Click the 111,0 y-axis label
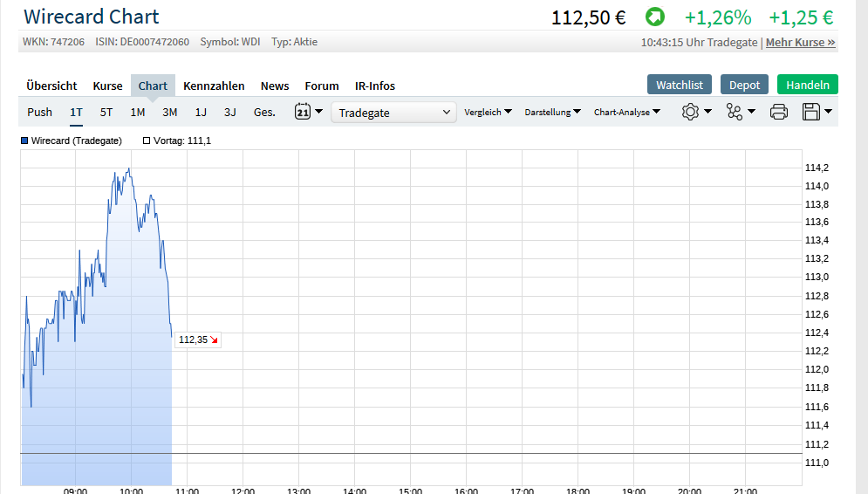The image size is (868, 494). (817, 463)
